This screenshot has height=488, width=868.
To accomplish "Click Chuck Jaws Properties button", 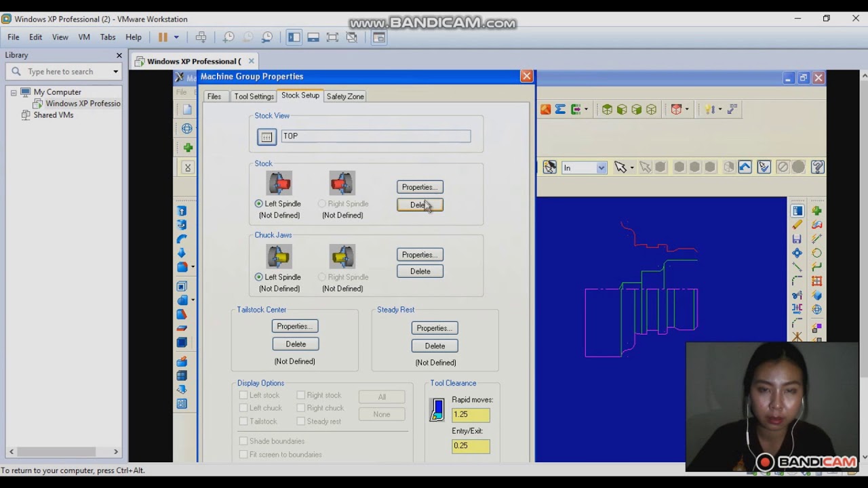I will 420,255.
